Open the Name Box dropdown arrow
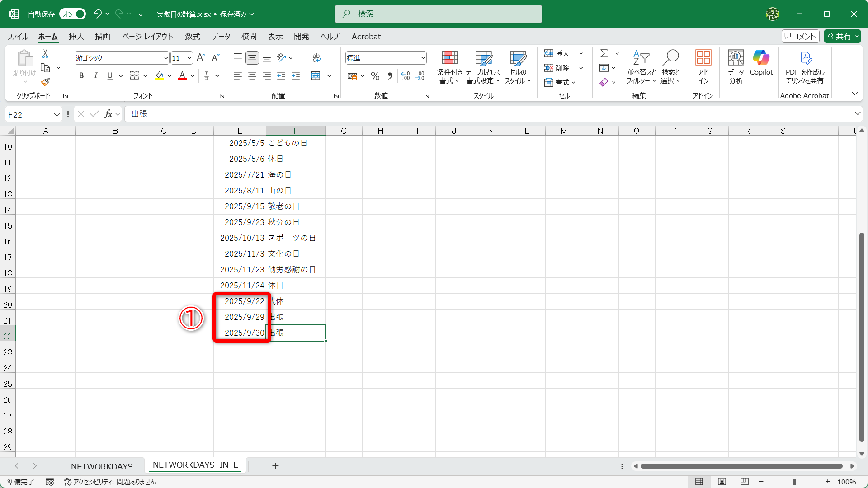Viewport: 868px width, 488px height. [x=57, y=115]
